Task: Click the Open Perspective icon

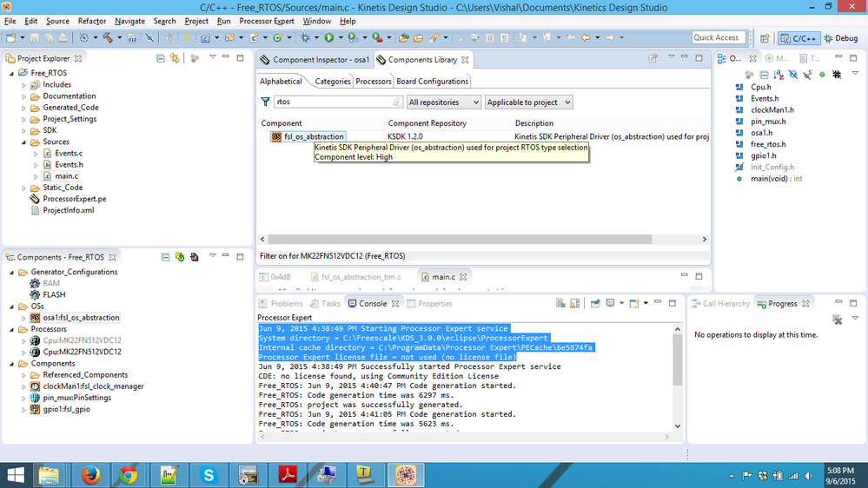Action: coord(765,38)
